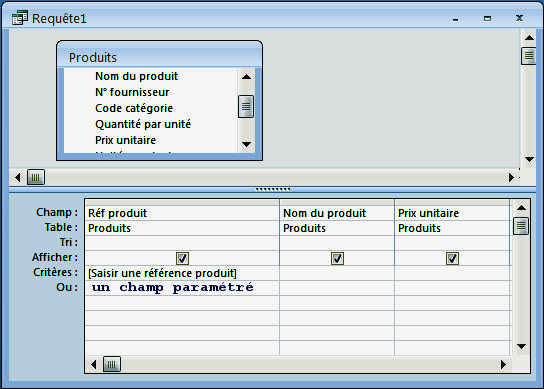Open Table cell Produits under Nom du produit
This screenshot has height=389, width=544.
(337, 228)
